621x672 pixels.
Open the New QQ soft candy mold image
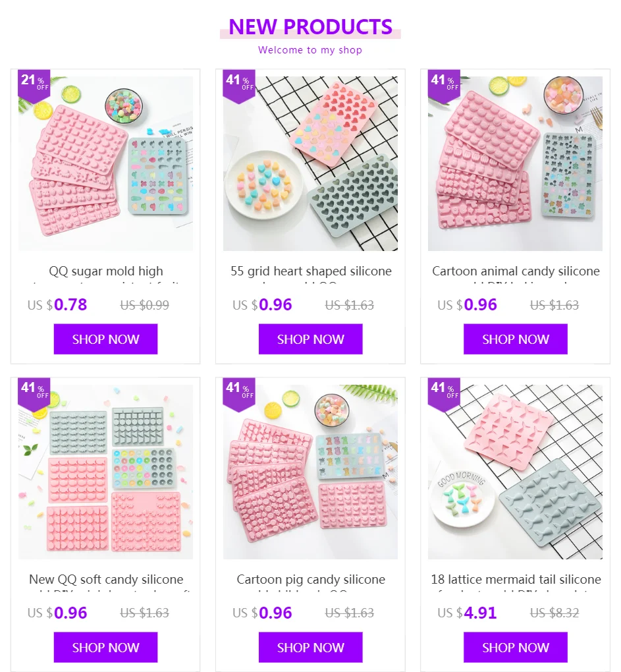[x=105, y=472]
